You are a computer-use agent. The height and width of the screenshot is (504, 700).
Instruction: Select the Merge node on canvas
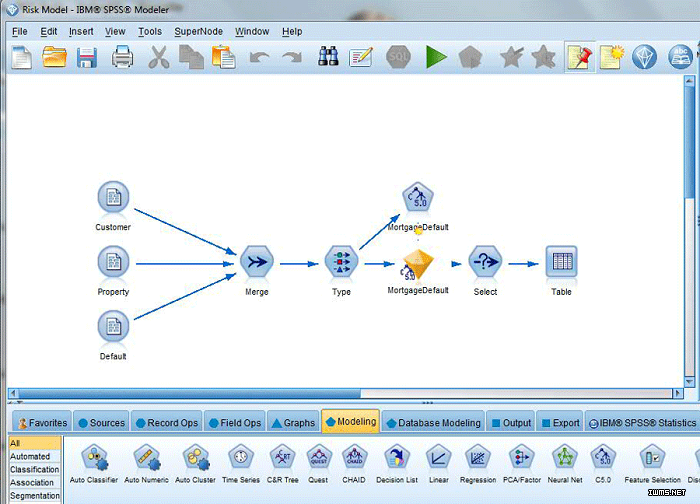click(x=257, y=262)
